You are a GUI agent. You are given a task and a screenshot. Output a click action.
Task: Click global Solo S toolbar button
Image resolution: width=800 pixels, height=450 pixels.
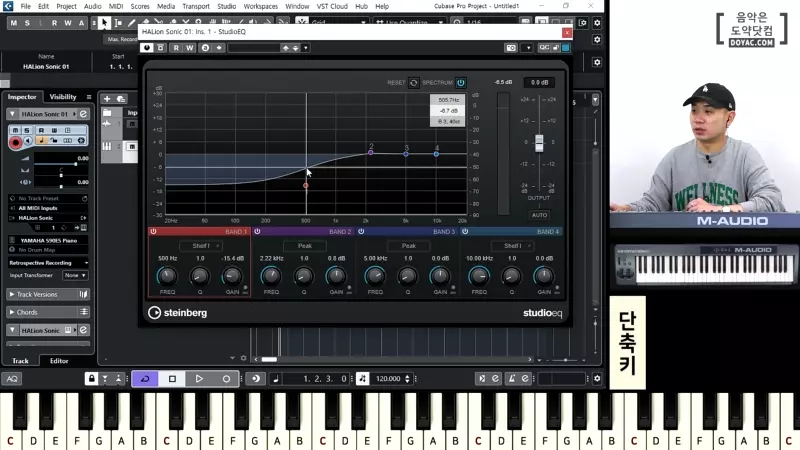[27, 23]
